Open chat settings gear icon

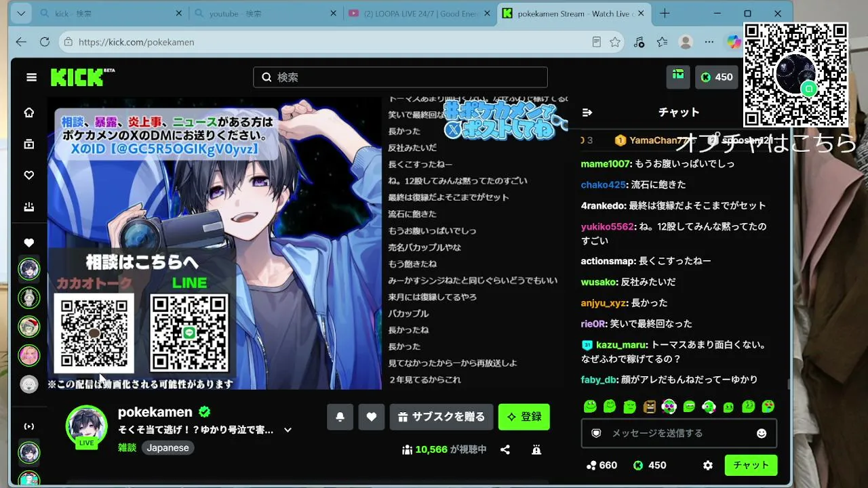(x=708, y=466)
